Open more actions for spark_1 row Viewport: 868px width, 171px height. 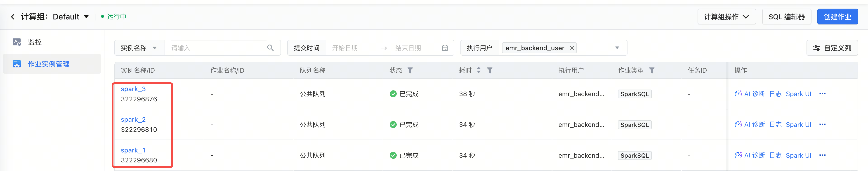click(822, 155)
